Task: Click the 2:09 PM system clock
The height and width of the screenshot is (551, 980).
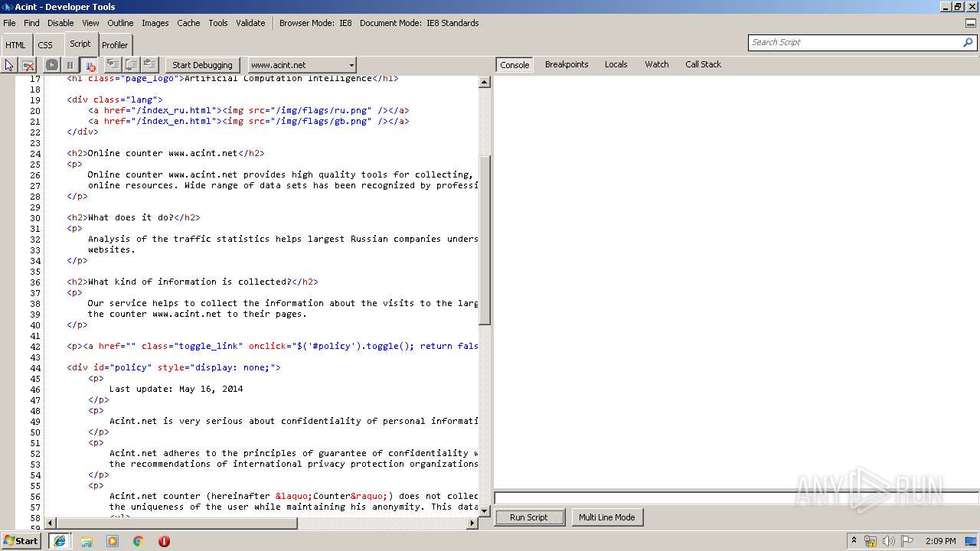Action: coord(940,541)
